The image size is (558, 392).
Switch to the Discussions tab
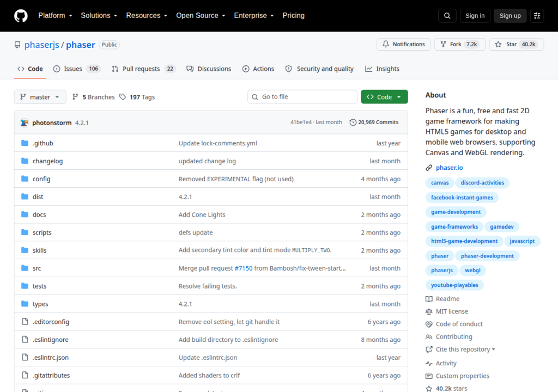click(x=209, y=69)
